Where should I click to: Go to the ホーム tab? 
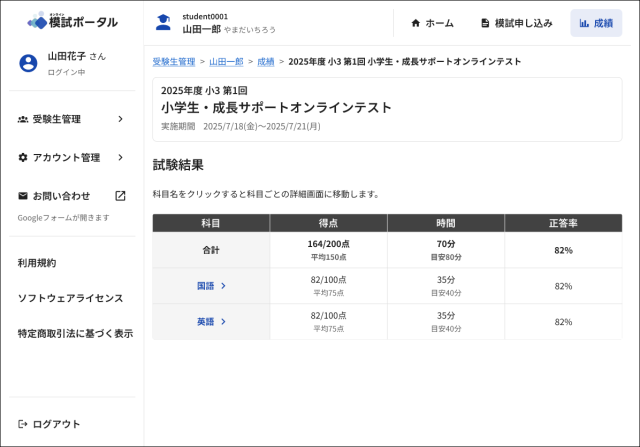(x=432, y=23)
